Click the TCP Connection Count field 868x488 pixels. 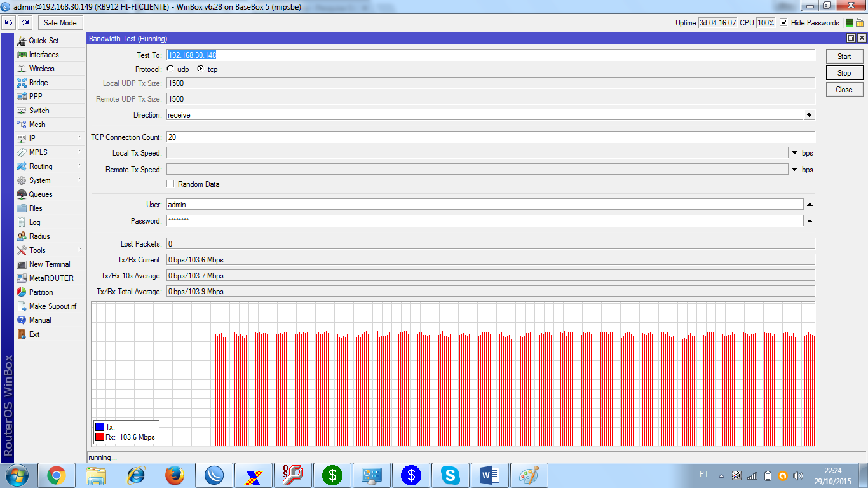(491, 137)
